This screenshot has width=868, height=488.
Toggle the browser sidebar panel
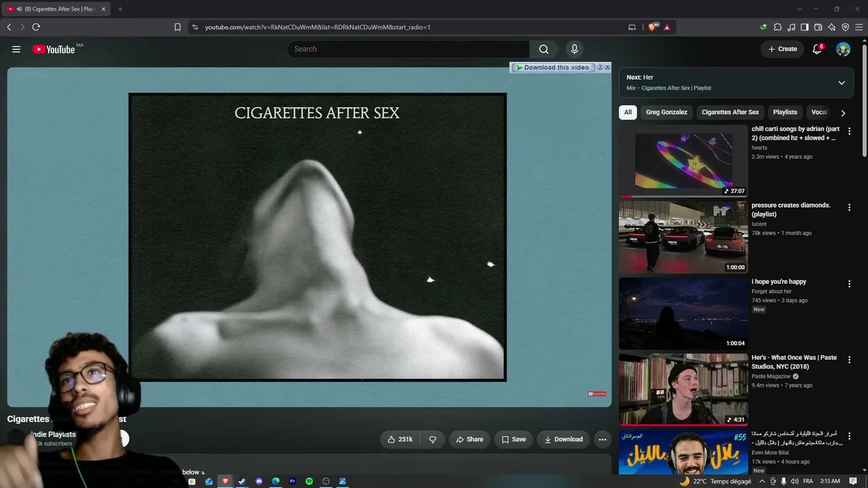point(805,27)
